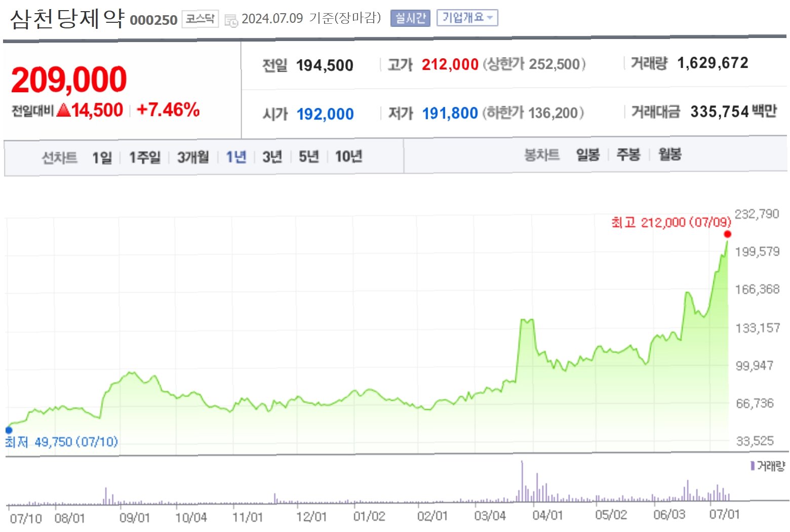Show the 10년 chart range
790x532 pixels.
(x=348, y=157)
